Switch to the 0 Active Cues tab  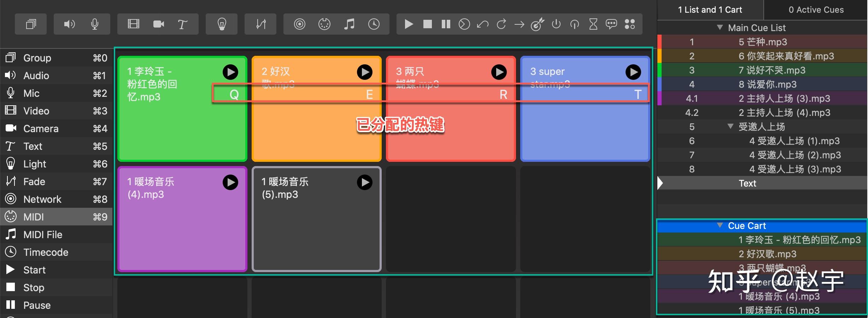[x=816, y=10]
